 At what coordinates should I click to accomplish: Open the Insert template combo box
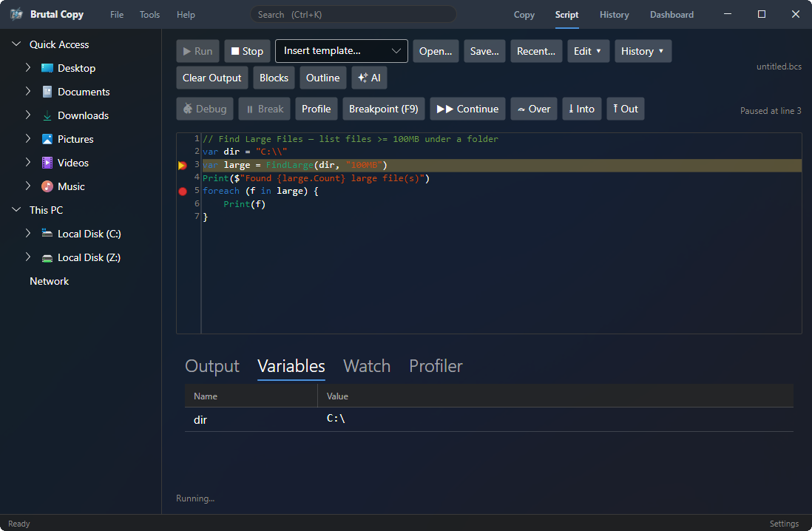[x=341, y=51]
